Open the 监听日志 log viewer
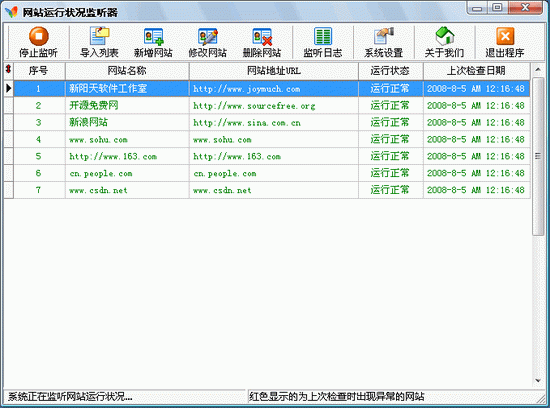Screen dimensions: 550x408 (323, 42)
